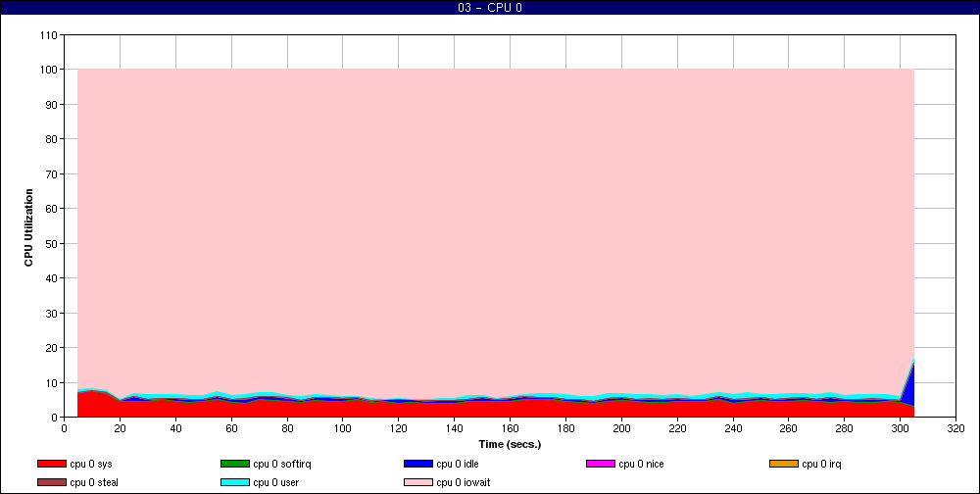
Task: Click the blue cpu 0 idle legend swatch
Action: [418, 464]
